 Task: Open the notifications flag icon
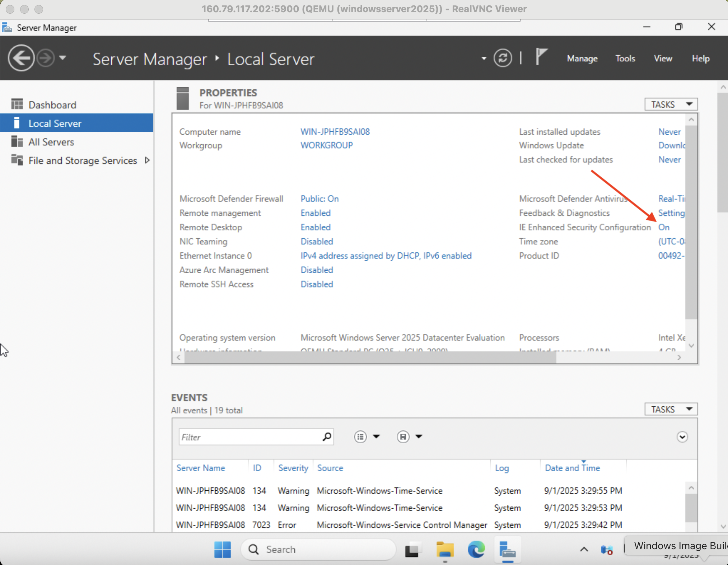pyautogui.click(x=541, y=57)
